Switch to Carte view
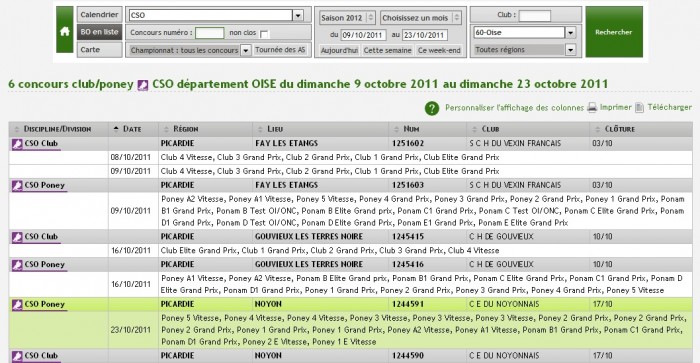The height and width of the screenshot is (363, 700). pyautogui.click(x=99, y=50)
